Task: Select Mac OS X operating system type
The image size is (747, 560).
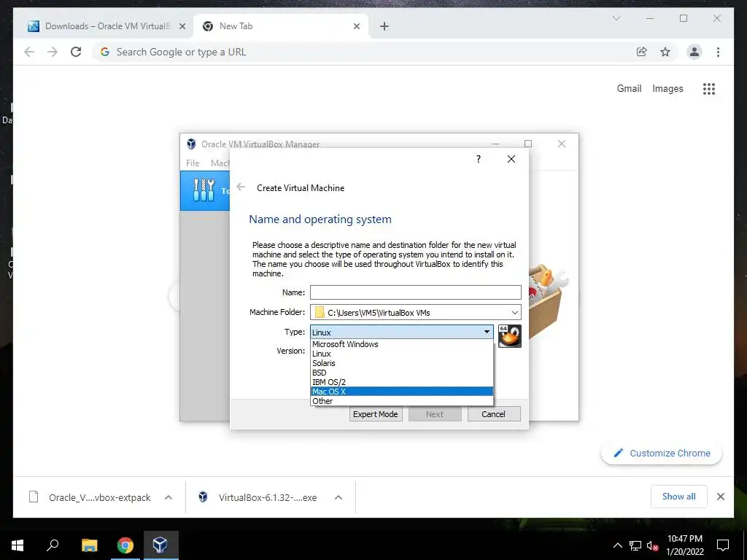Action: 402,392
